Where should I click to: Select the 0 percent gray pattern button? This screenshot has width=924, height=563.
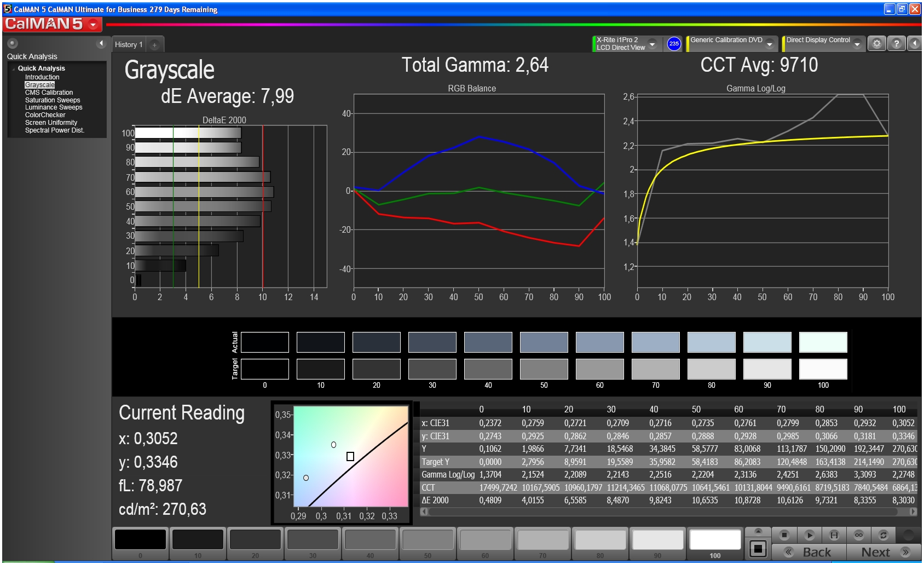click(140, 544)
